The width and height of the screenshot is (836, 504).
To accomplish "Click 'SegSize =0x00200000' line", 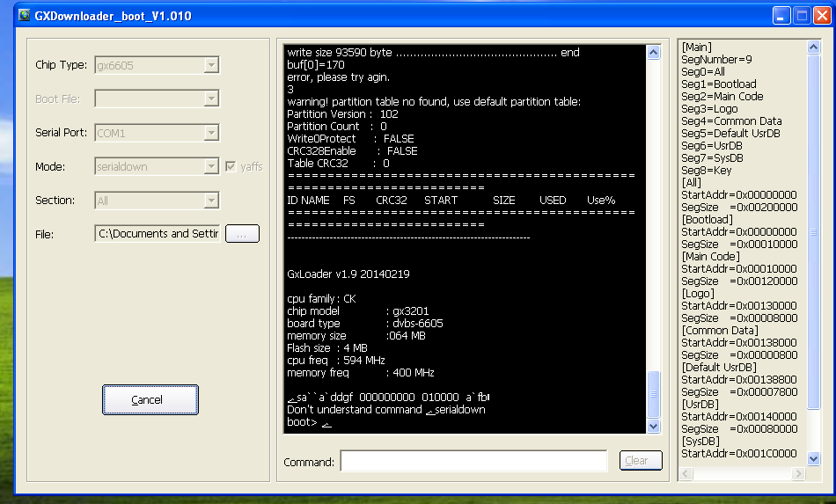I will [739, 208].
